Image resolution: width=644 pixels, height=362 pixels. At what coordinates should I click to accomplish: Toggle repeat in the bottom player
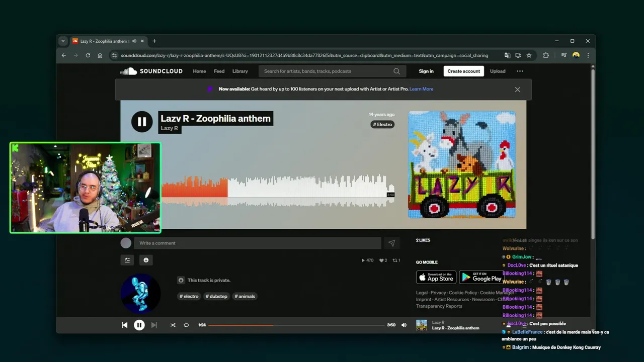point(186,325)
